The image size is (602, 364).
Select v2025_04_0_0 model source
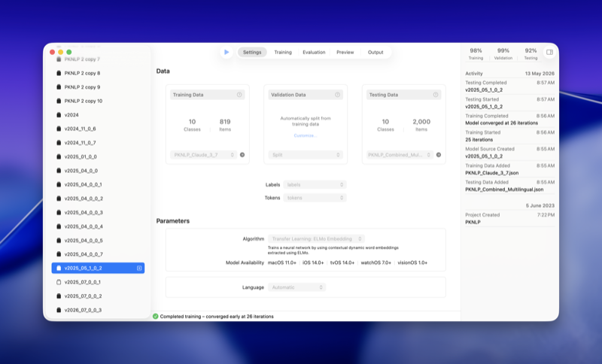pyautogui.click(x=98, y=171)
